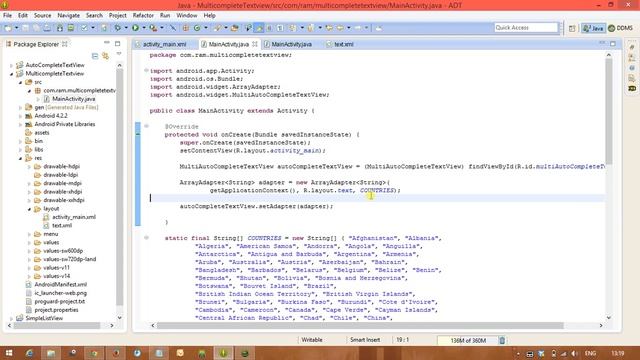Open File Explorer from taskbar
This screenshot has width=640, height=360.
(51, 353)
